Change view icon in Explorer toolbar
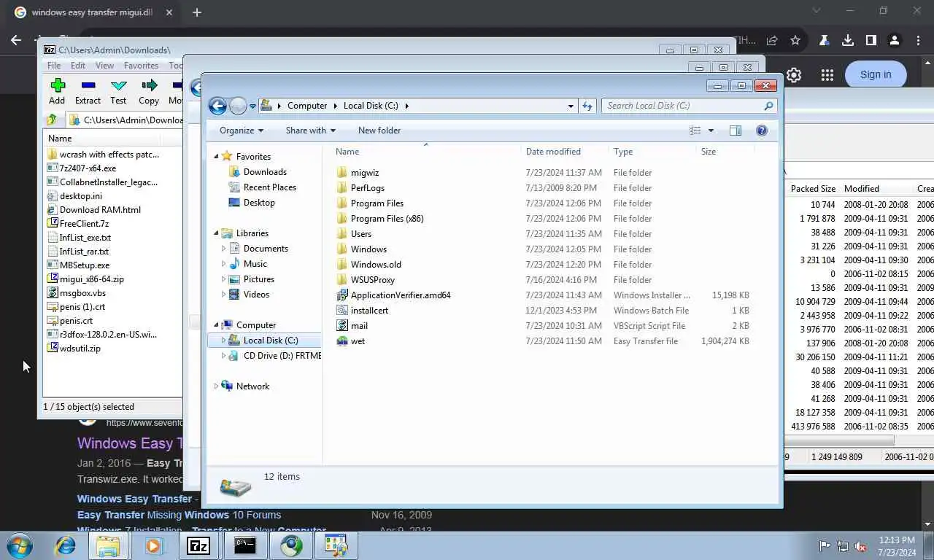 tap(695, 131)
